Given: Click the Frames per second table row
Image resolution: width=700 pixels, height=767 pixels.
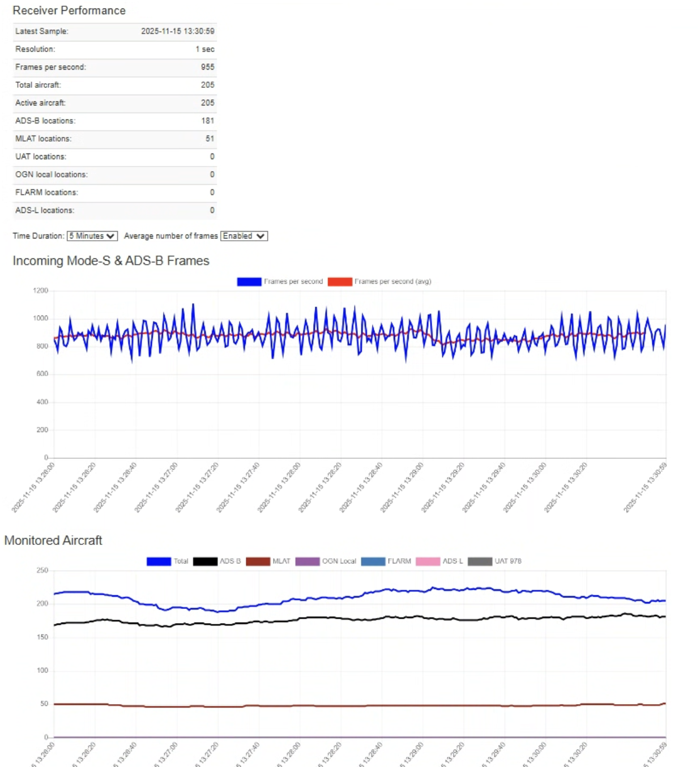Looking at the screenshot, I should [x=114, y=67].
